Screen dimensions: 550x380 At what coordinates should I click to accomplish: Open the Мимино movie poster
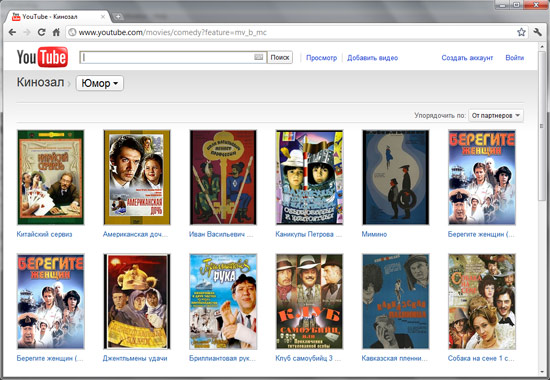click(x=396, y=177)
